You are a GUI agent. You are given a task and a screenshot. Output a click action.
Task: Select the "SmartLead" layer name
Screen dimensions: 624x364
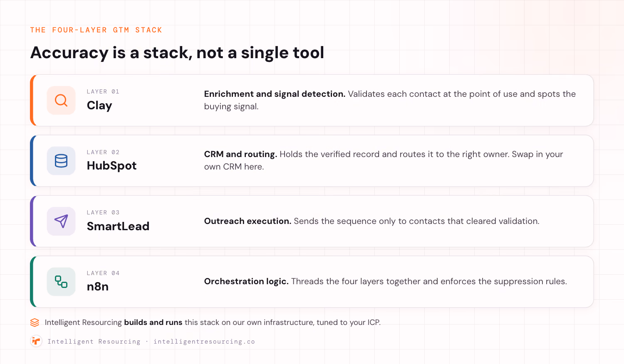(x=118, y=226)
